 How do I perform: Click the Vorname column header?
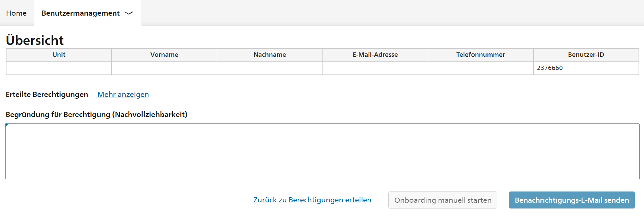click(x=164, y=55)
